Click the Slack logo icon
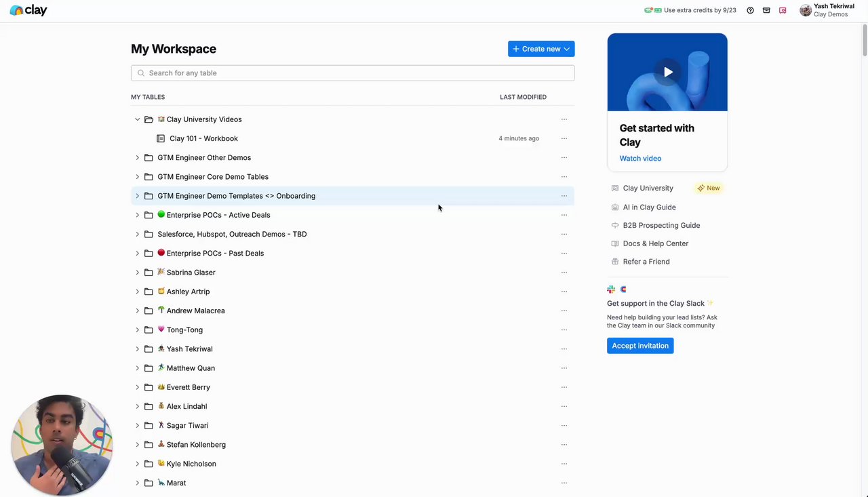This screenshot has height=497, width=868. click(611, 290)
